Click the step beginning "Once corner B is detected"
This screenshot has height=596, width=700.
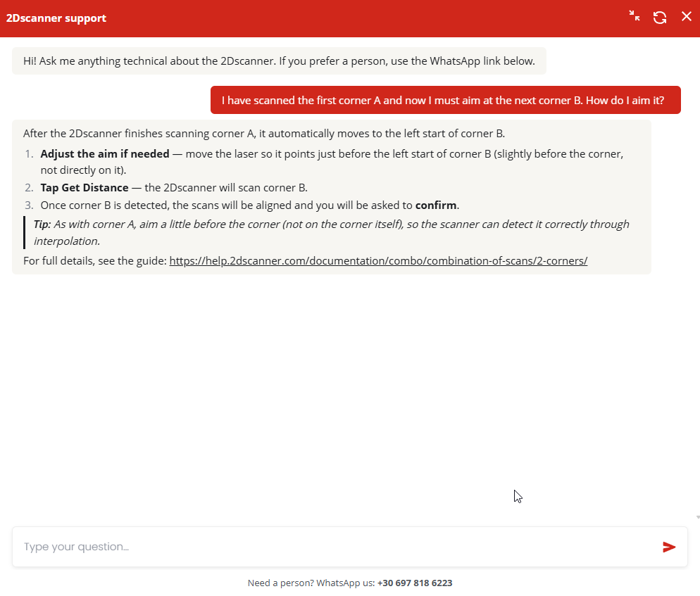pos(250,205)
